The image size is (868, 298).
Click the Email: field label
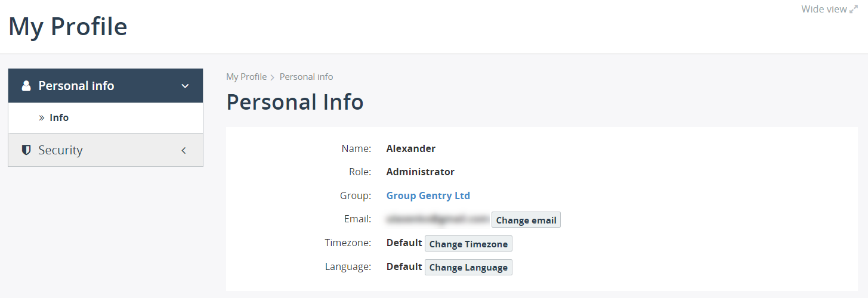coord(357,219)
